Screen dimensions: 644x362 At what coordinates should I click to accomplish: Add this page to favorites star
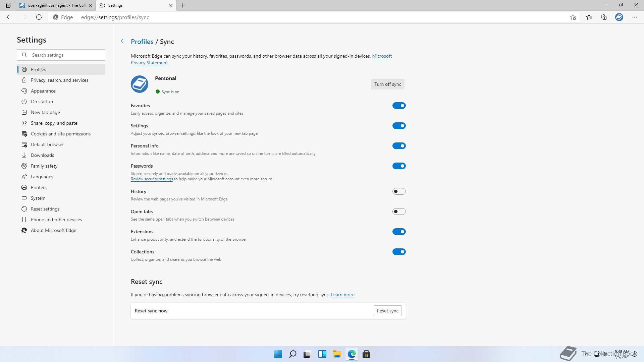click(573, 17)
